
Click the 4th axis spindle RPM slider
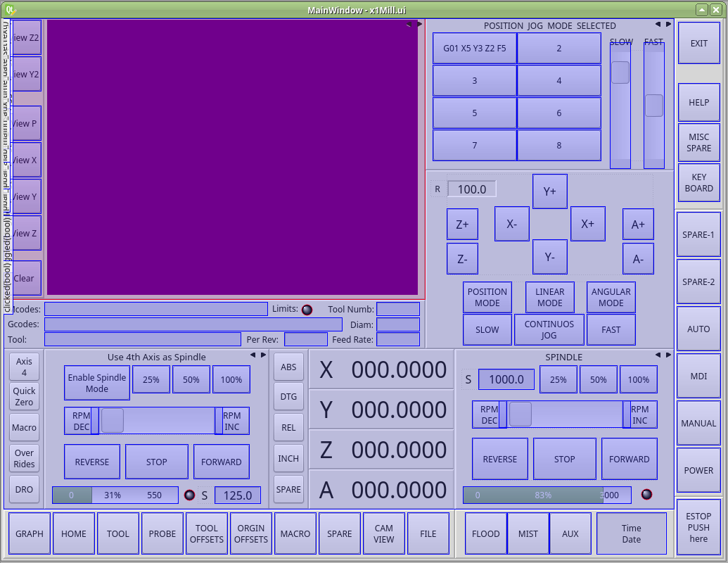pos(157,421)
